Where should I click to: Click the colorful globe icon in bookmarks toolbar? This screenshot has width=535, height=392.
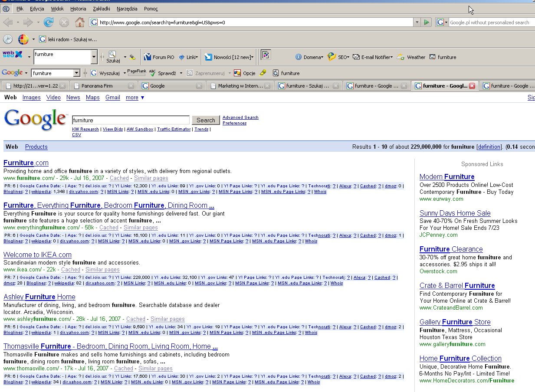click(x=23, y=39)
